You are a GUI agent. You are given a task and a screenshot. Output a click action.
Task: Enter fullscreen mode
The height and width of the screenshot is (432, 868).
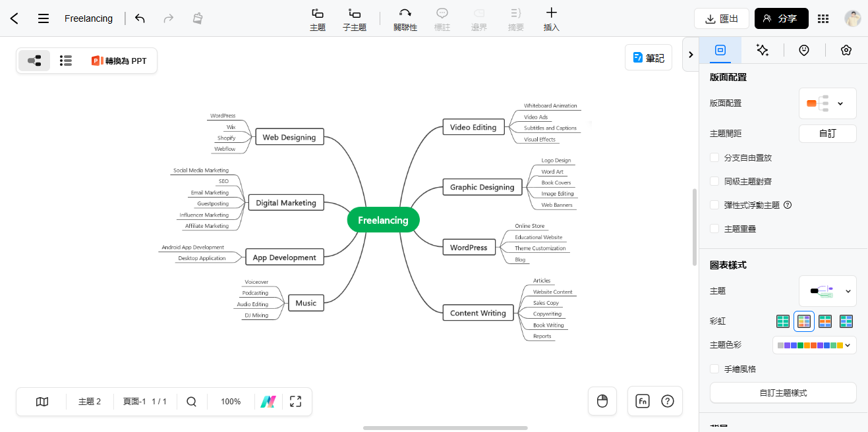pos(295,402)
